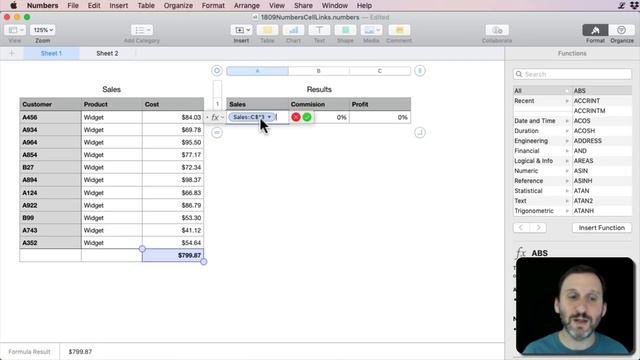Click the Insert toolbar icon
This screenshot has height=360, width=640.
pyautogui.click(x=241, y=30)
